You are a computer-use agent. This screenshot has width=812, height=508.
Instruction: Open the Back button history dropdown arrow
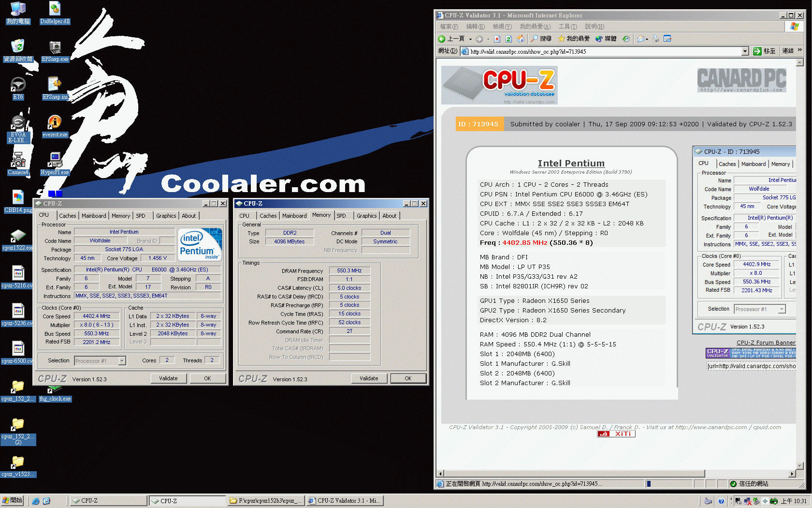[x=470, y=39]
